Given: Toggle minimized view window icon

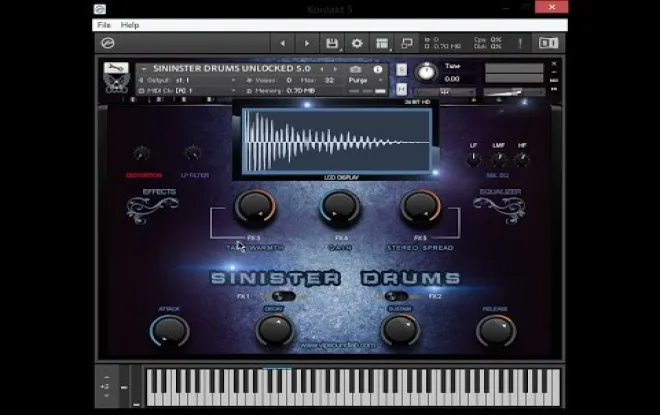Looking at the screenshot, I should 407,43.
